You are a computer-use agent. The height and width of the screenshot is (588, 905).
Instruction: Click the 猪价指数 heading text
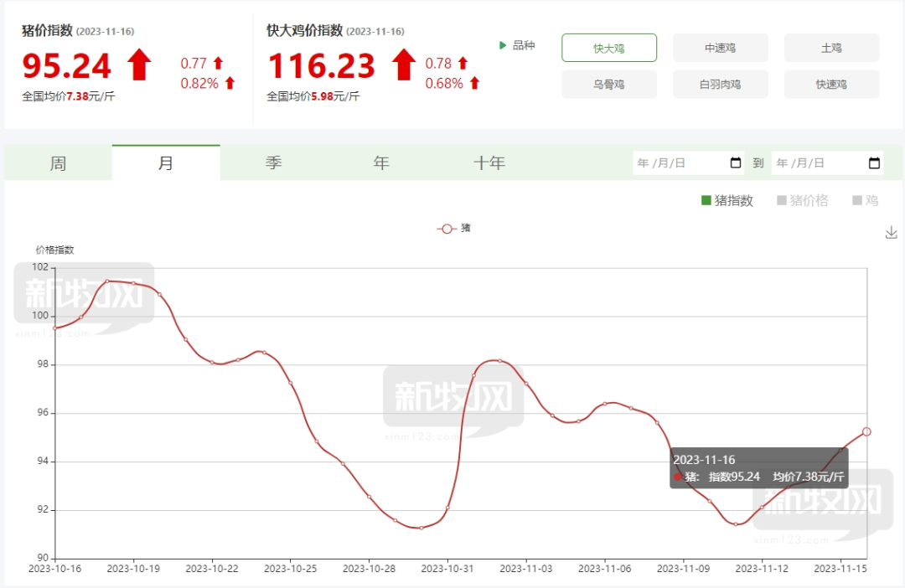[47, 30]
